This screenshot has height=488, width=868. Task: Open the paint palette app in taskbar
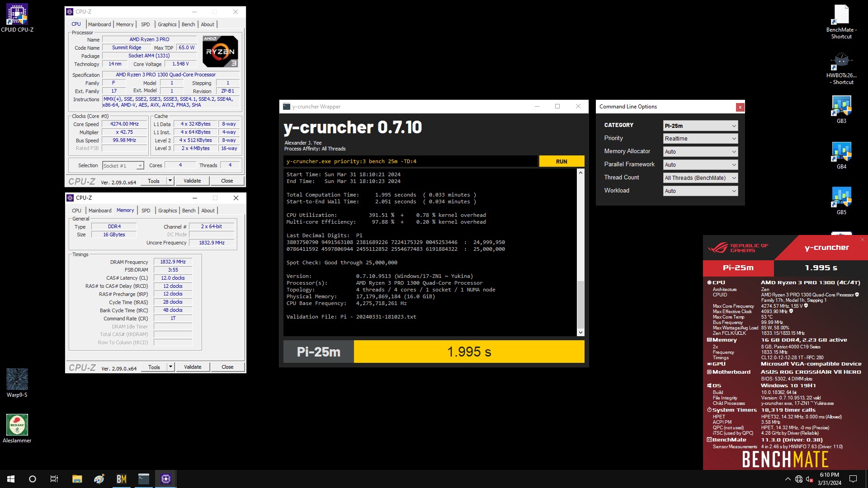[x=99, y=479]
